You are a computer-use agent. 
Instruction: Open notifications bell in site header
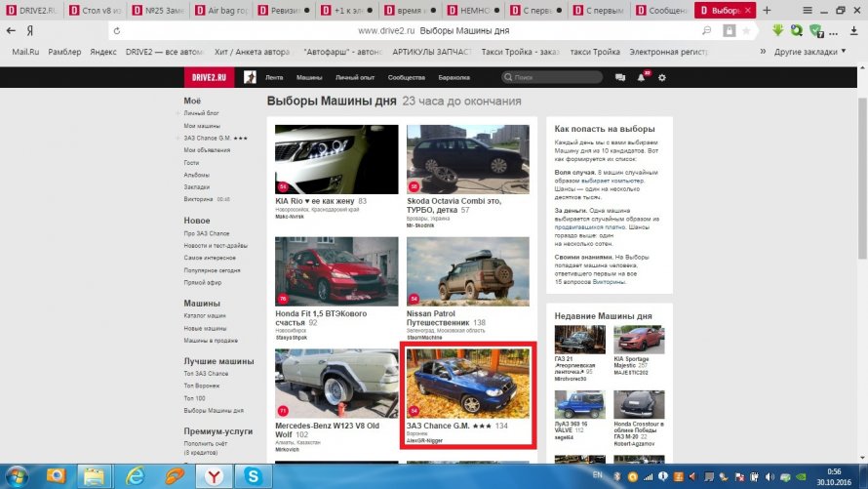tap(642, 77)
